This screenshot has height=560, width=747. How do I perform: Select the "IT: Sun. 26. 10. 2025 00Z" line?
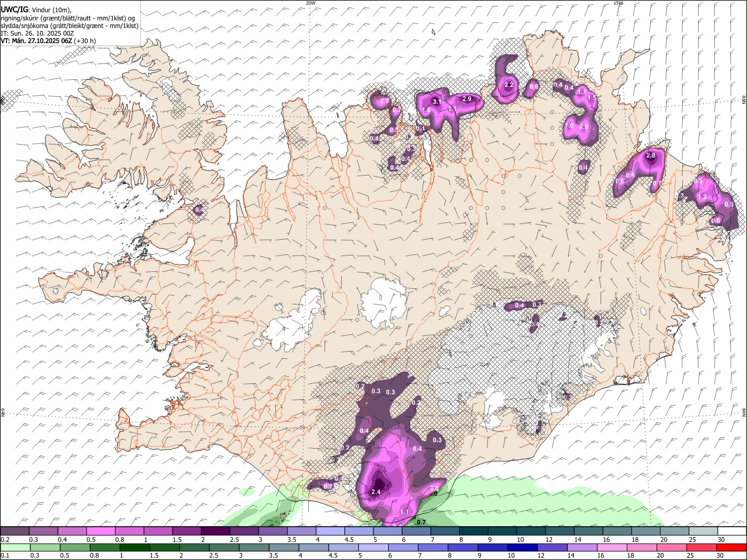click(x=37, y=33)
